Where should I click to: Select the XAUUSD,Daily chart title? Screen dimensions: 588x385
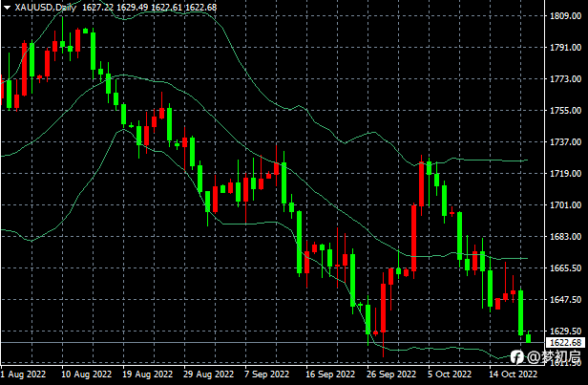[46, 7]
